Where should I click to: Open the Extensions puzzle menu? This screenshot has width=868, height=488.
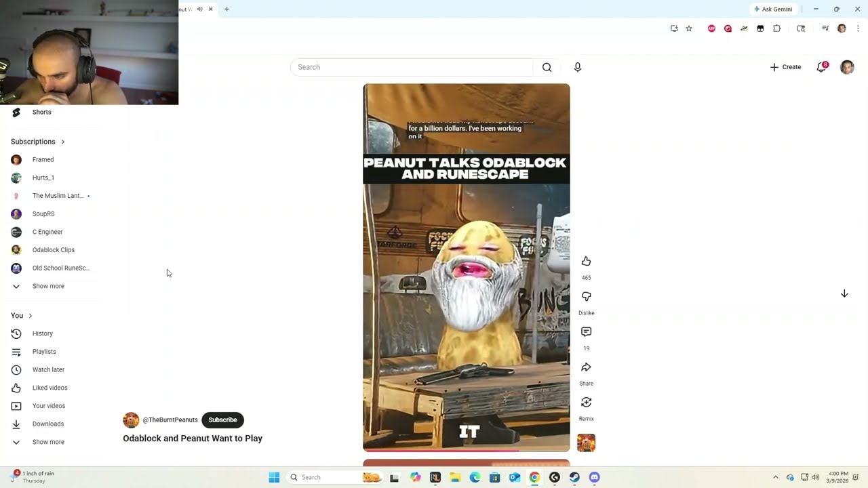click(777, 28)
